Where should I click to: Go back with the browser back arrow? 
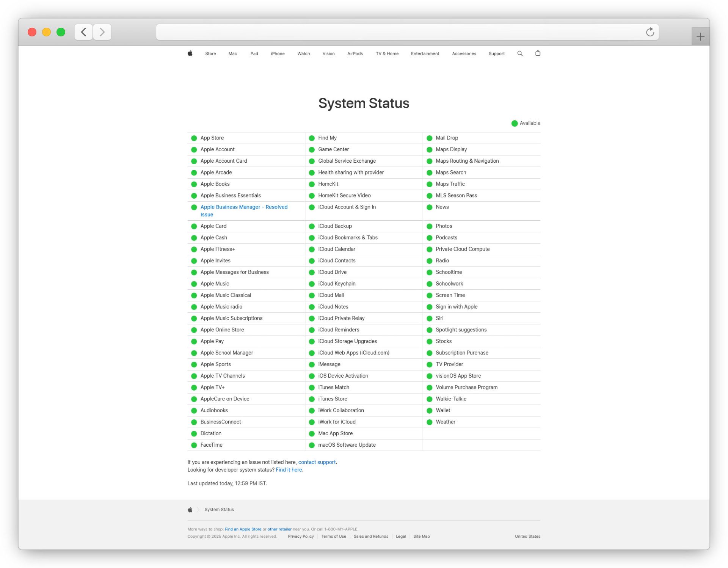click(84, 32)
